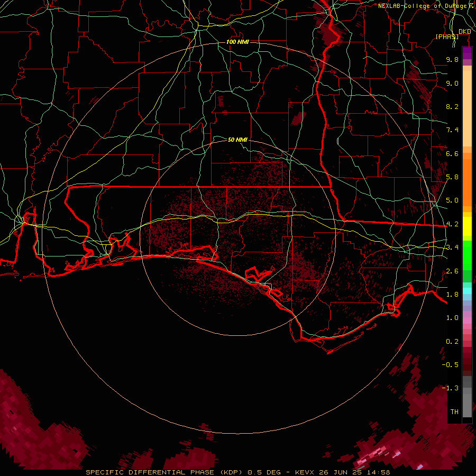This screenshot has width=476, height=476.
Task: Click the 7.4 scale value
Action: (452, 130)
